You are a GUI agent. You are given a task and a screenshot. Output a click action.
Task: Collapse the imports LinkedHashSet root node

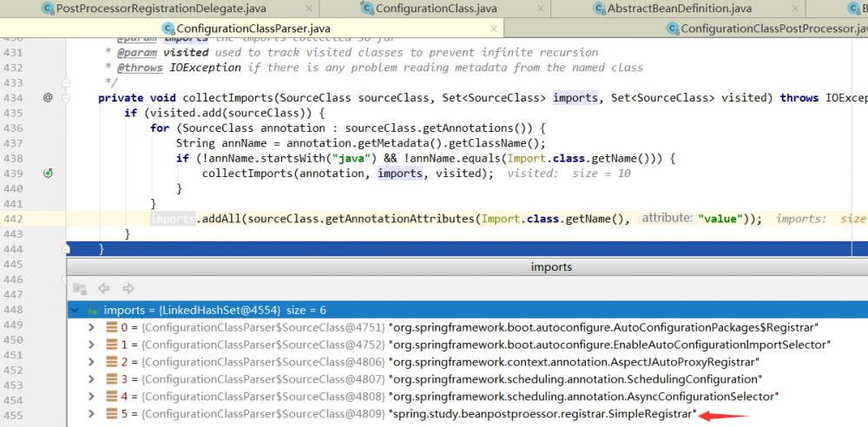point(76,310)
